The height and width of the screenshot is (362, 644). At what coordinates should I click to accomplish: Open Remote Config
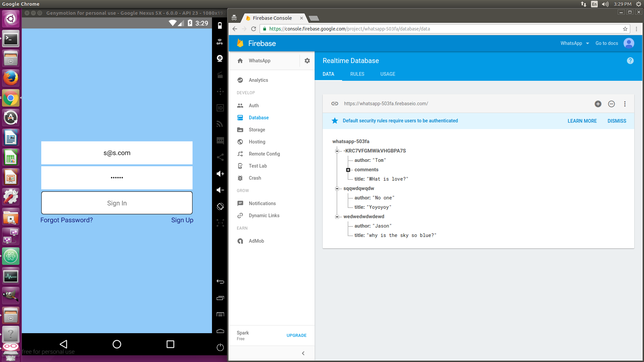click(x=264, y=154)
